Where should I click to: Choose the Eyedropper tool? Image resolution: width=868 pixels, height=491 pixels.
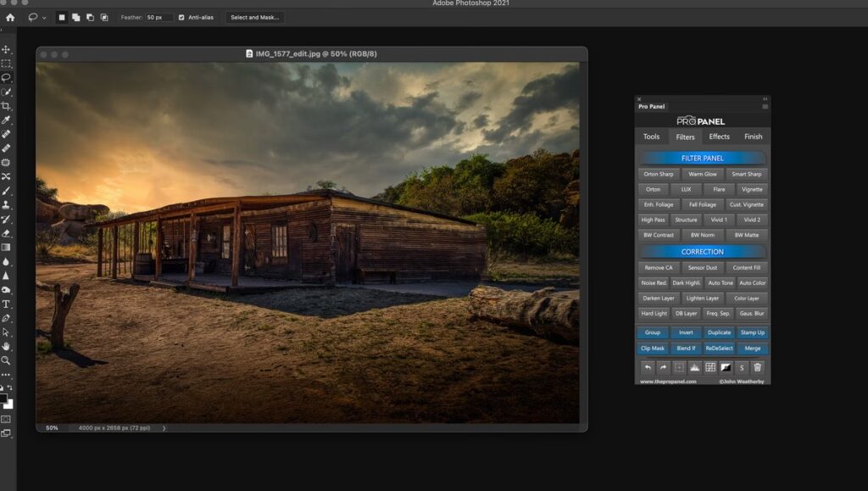pos(6,120)
